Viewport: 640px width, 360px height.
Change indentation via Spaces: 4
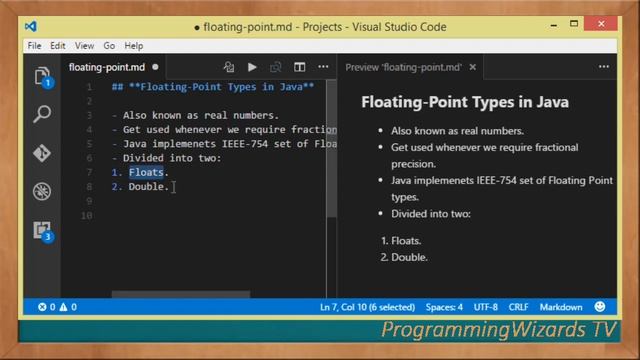(x=444, y=307)
